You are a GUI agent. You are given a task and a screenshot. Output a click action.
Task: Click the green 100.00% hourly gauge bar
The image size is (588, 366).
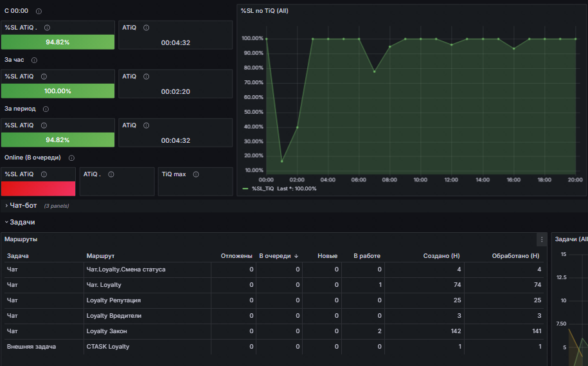(x=58, y=91)
